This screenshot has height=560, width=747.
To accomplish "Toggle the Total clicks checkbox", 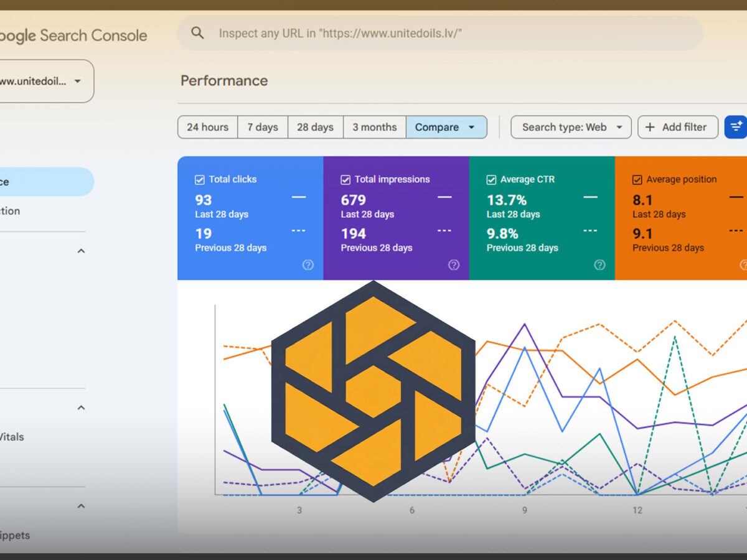I will pyautogui.click(x=200, y=180).
